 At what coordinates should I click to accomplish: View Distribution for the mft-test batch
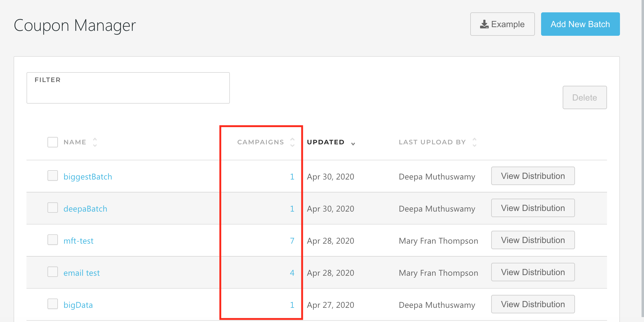(532, 240)
